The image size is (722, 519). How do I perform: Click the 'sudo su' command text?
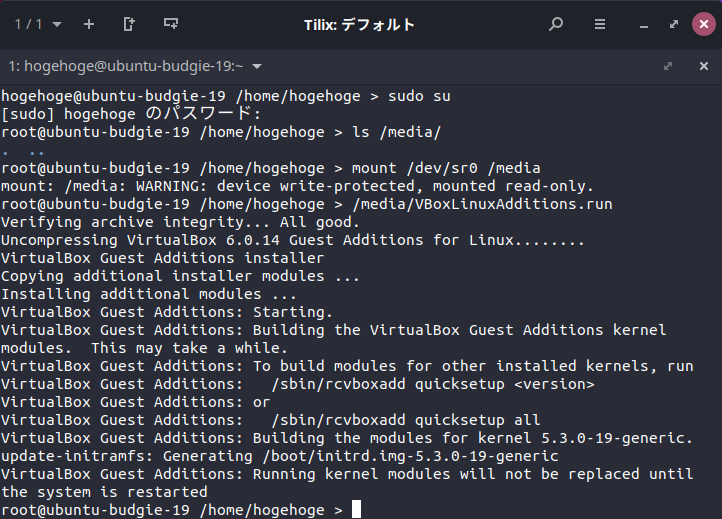[x=419, y=96]
